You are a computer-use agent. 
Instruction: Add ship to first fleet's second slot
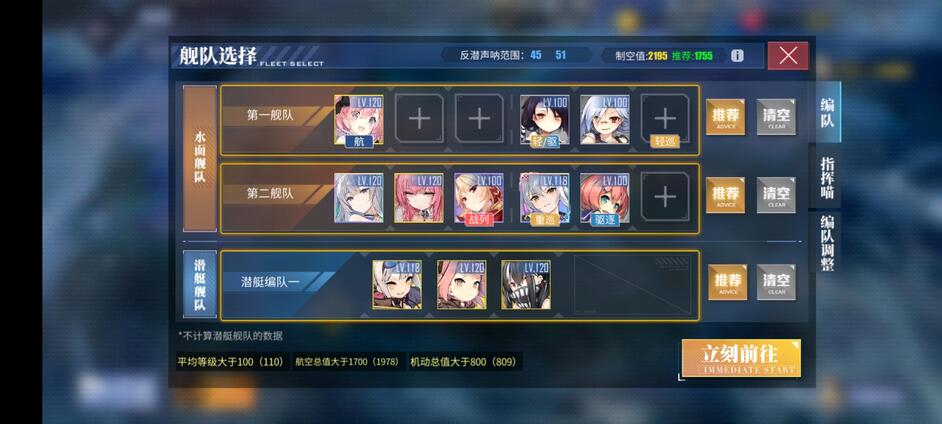pyautogui.click(x=419, y=120)
